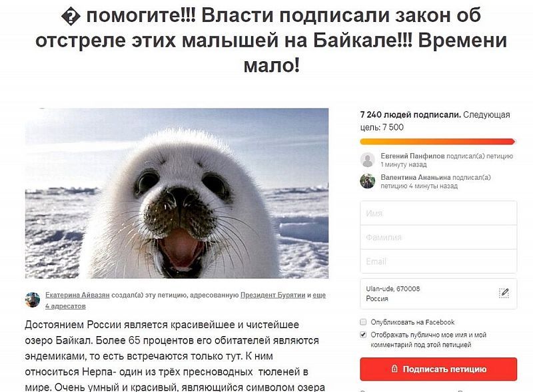Uncheck the display my name publicly checkbox
533x392 pixels.
pos(363,335)
